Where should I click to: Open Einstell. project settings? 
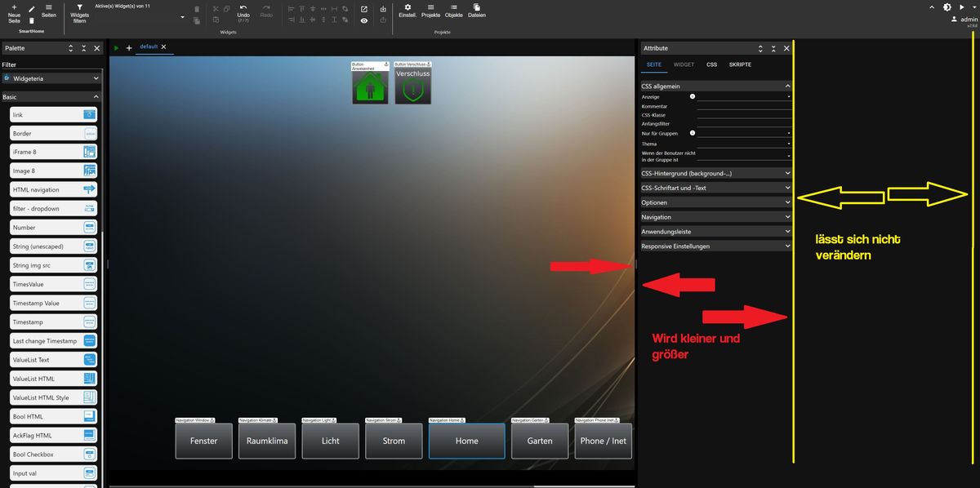click(408, 11)
